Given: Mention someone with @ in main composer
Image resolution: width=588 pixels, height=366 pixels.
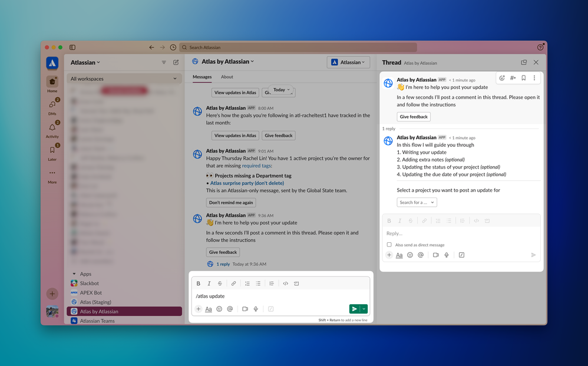Looking at the screenshot, I should (230, 309).
